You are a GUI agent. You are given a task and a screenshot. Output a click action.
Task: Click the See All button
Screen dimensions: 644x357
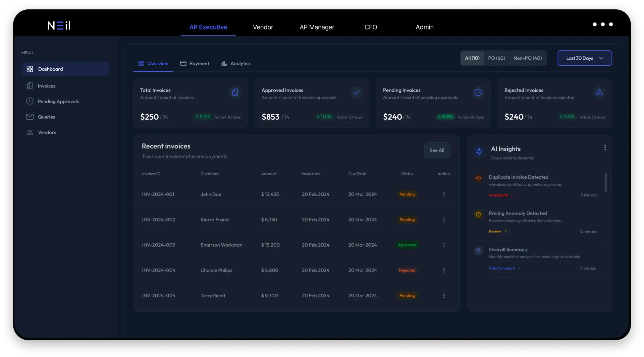[437, 150]
